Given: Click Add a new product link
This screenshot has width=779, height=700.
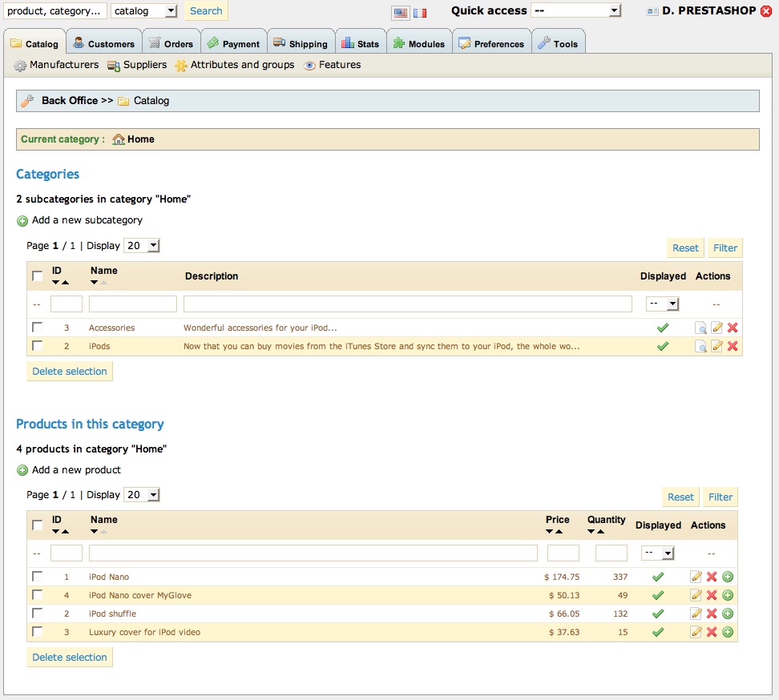Looking at the screenshot, I should [x=76, y=470].
